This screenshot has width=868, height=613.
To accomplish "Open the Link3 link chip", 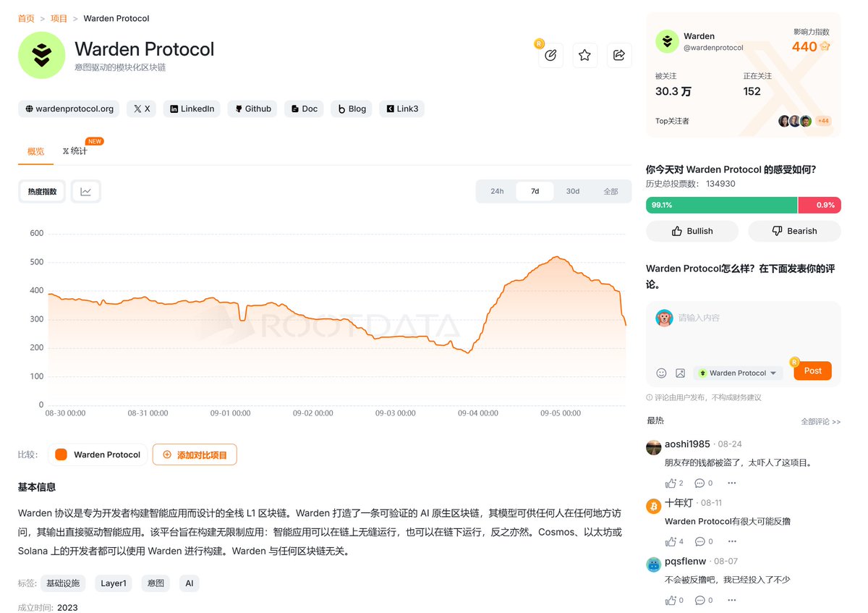I will pos(402,109).
